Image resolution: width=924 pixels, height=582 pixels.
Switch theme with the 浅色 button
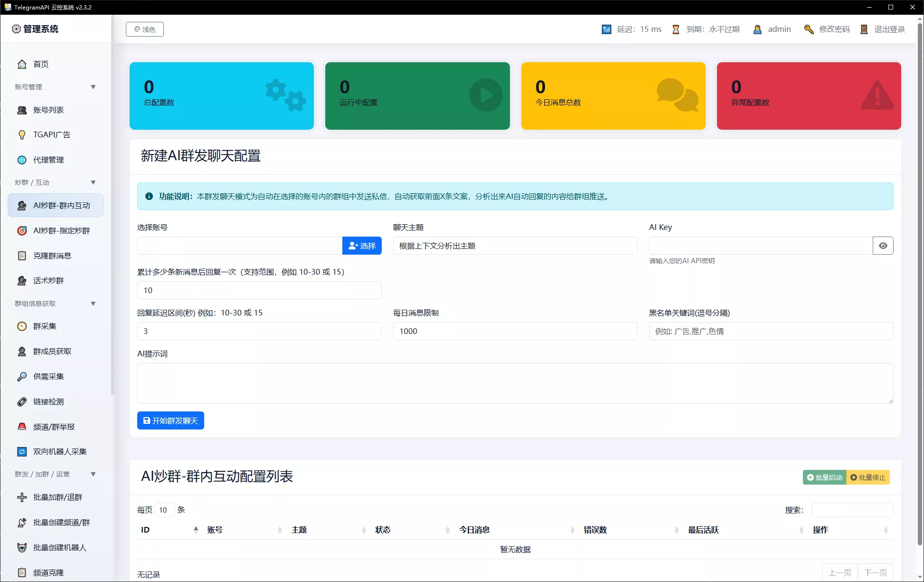[x=145, y=29]
